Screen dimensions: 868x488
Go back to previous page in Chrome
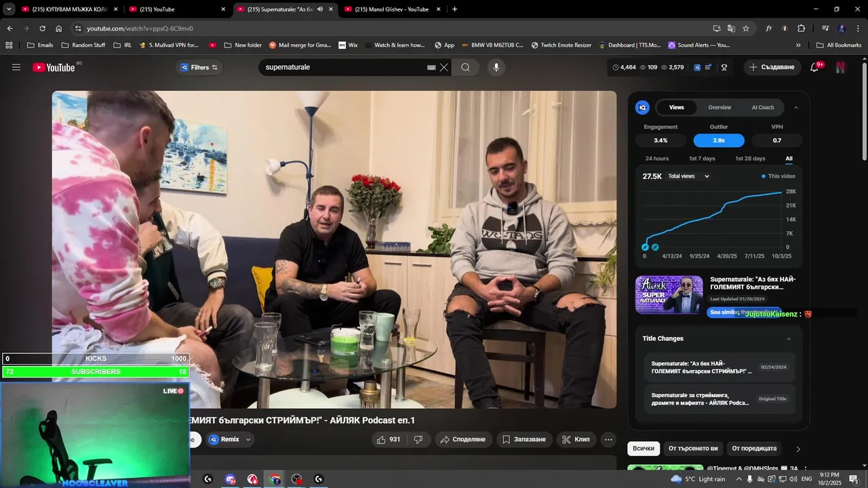pyautogui.click(x=9, y=28)
